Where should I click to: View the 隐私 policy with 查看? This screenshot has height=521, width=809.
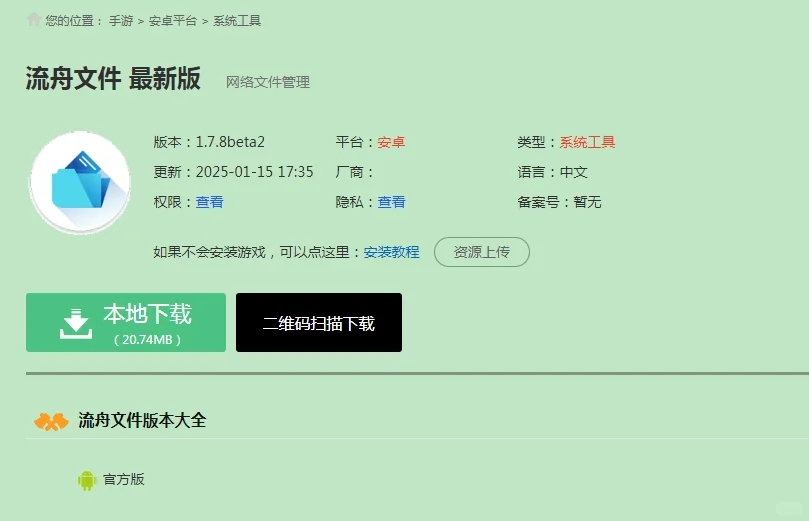point(391,202)
